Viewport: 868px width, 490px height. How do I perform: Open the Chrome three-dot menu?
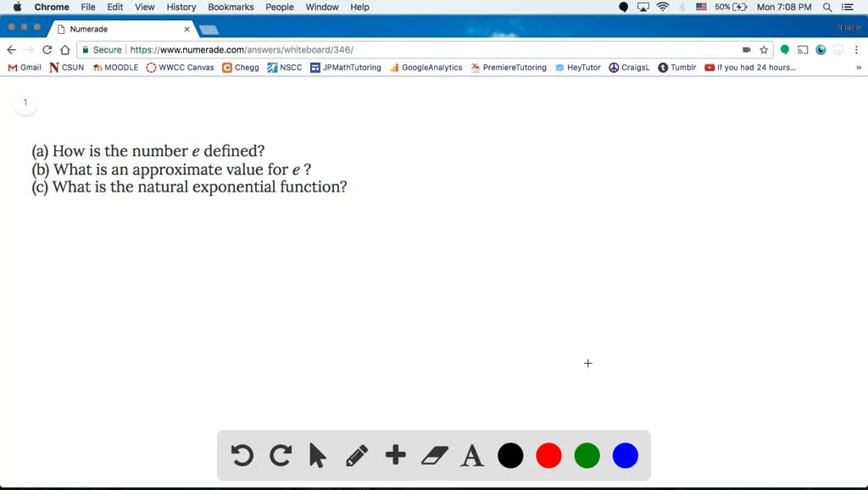pyautogui.click(x=856, y=50)
